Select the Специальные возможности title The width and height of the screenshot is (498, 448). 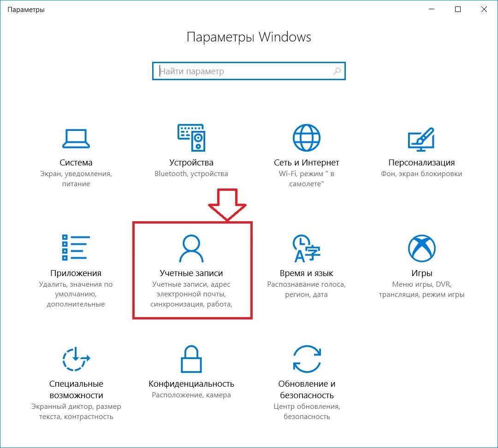click(x=76, y=389)
